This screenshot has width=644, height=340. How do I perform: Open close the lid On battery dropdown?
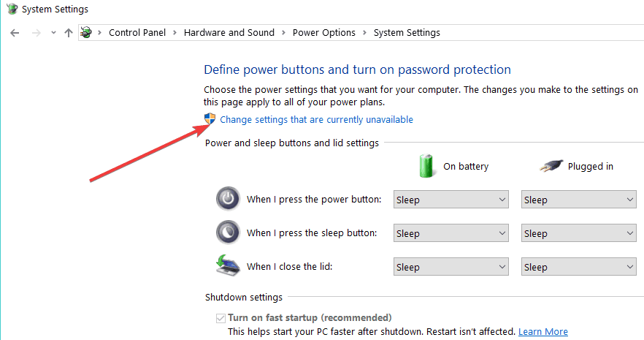click(x=451, y=267)
